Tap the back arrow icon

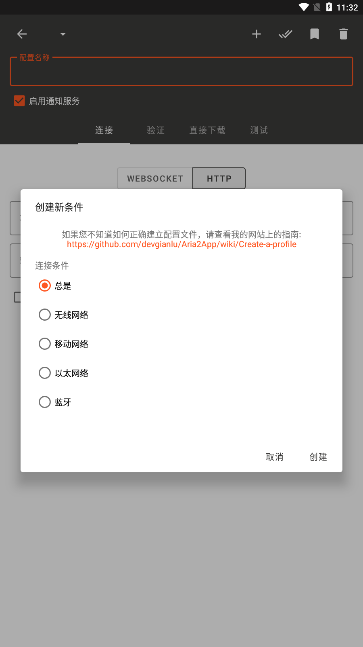pos(22,34)
